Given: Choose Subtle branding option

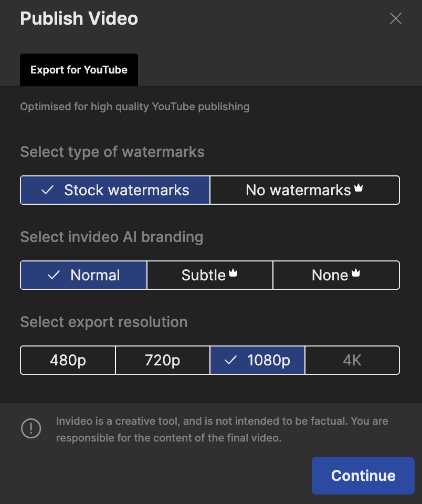Looking at the screenshot, I should 204,275.
